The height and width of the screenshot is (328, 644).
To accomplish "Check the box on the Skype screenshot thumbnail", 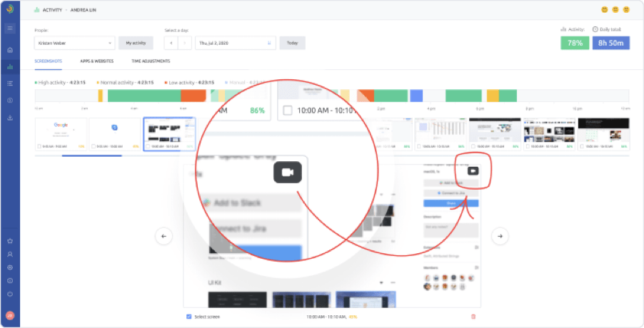I will [x=94, y=146].
